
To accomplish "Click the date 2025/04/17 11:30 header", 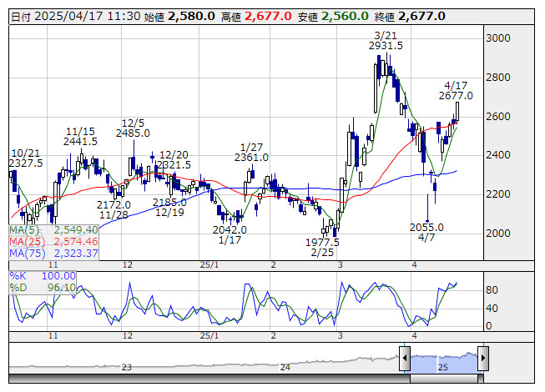I will coord(76,17).
